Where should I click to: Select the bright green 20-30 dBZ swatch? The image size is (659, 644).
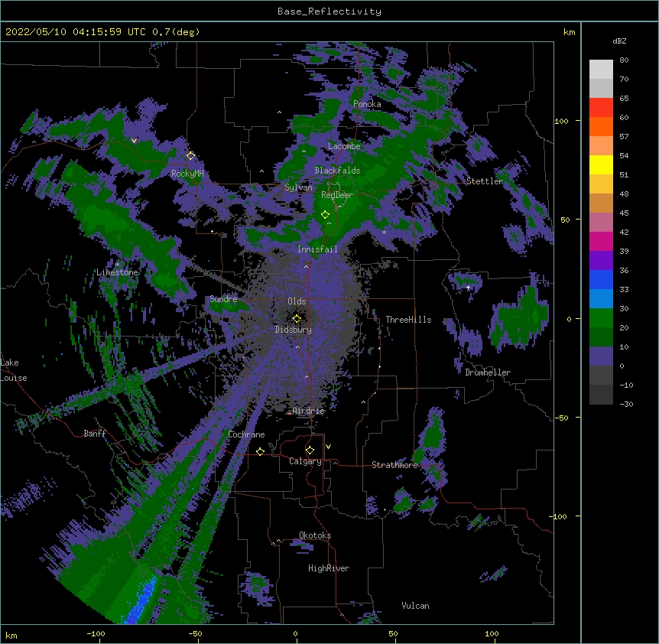coord(601,318)
